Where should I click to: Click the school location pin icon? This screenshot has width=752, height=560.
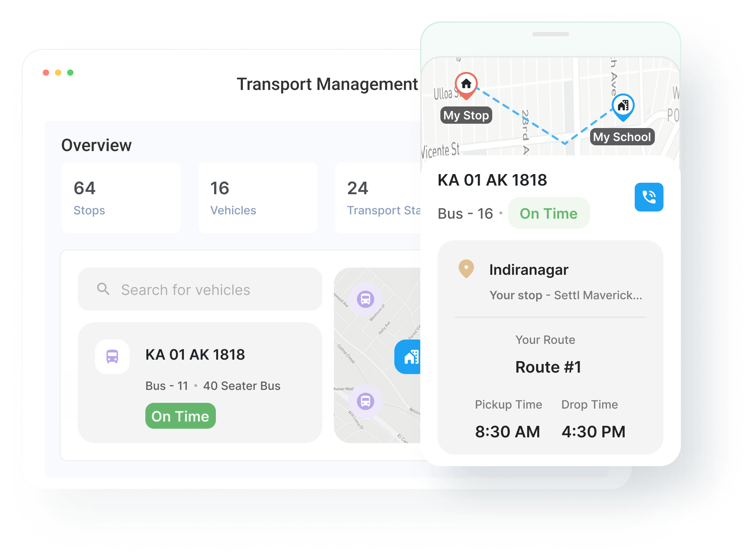622,104
